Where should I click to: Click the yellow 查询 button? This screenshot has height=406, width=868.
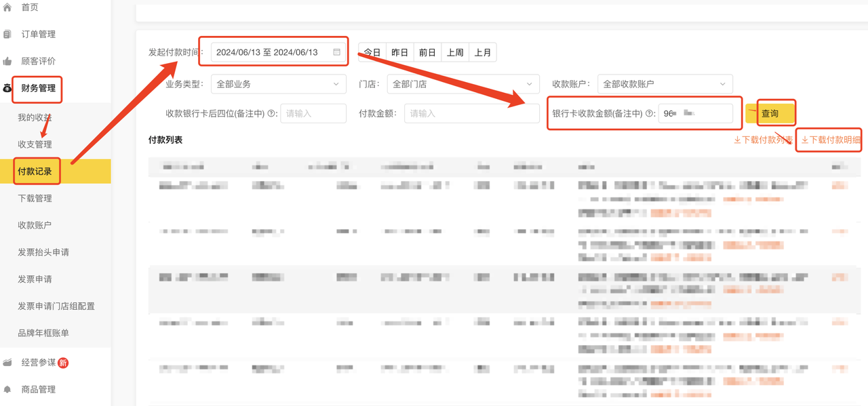point(770,113)
